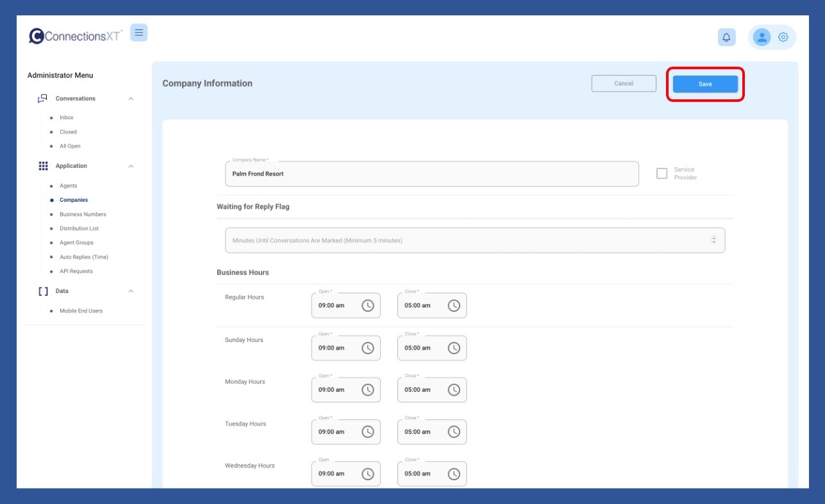
Task: Open time picker for Tuesday Hours Close
Action: (454, 432)
